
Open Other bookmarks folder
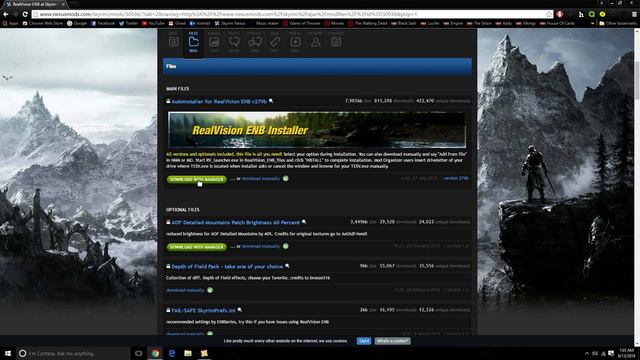pyautogui.click(x=618, y=23)
